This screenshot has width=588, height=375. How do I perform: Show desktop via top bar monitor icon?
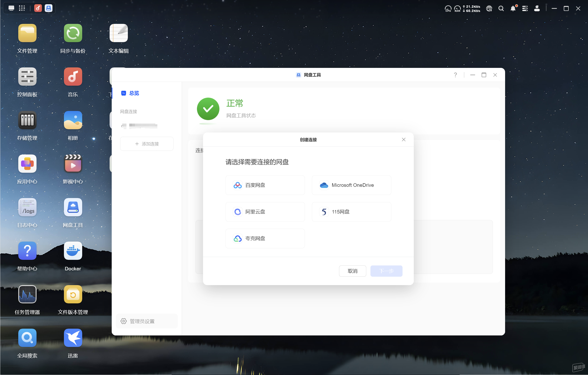[11, 8]
